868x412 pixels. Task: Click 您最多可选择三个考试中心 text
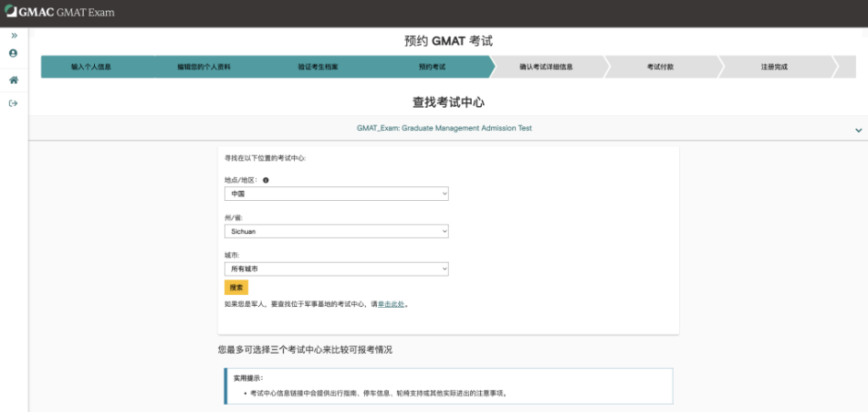click(x=305, y=350)
